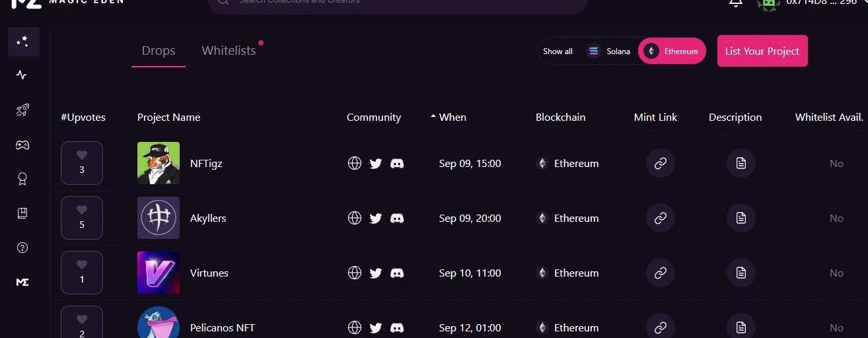This screenshot has width=868, height=338.
Task: Upvote the Virtunes project
Action: point(82,272)
